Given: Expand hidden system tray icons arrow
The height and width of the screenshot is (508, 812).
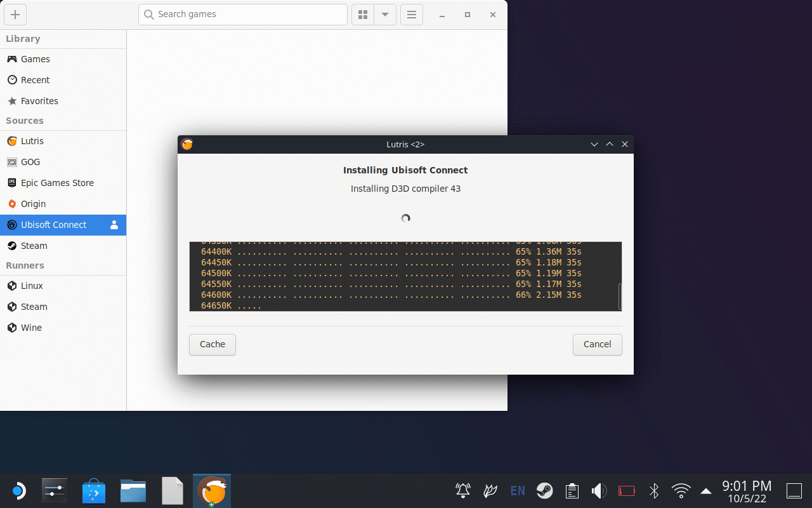Looking at the screenshot, I should pyautogui.click(x=705, y=490).
